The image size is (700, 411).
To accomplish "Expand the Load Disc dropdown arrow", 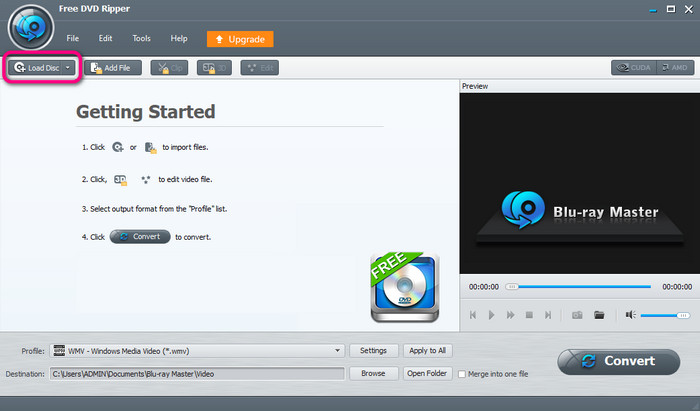I will [x=68, y=68].
